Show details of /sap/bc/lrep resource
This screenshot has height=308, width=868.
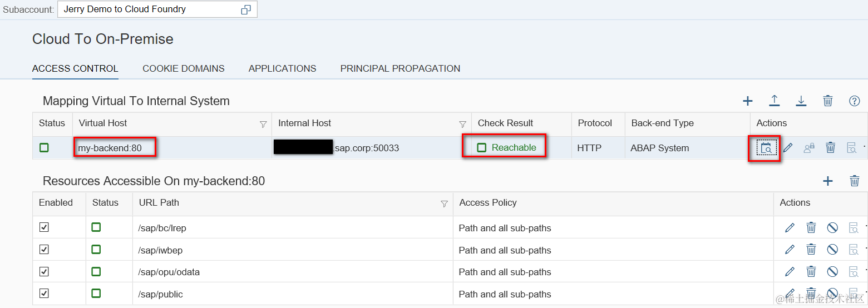[853, 227]
